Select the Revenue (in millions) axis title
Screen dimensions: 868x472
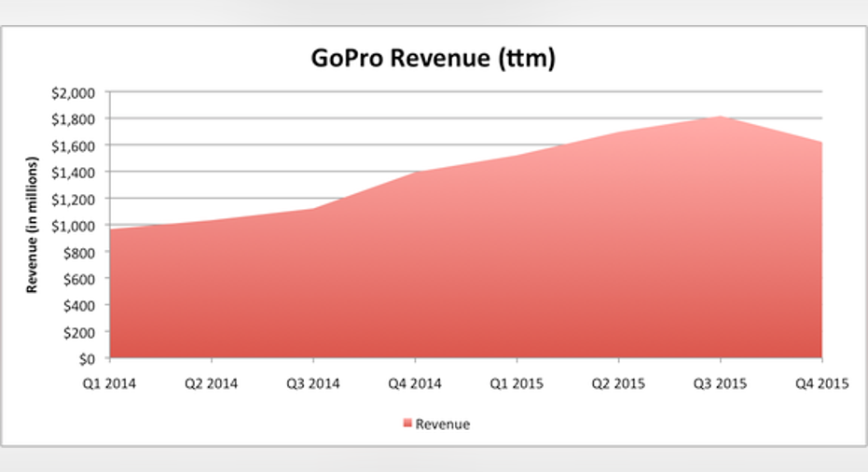[x=32, y=225]
